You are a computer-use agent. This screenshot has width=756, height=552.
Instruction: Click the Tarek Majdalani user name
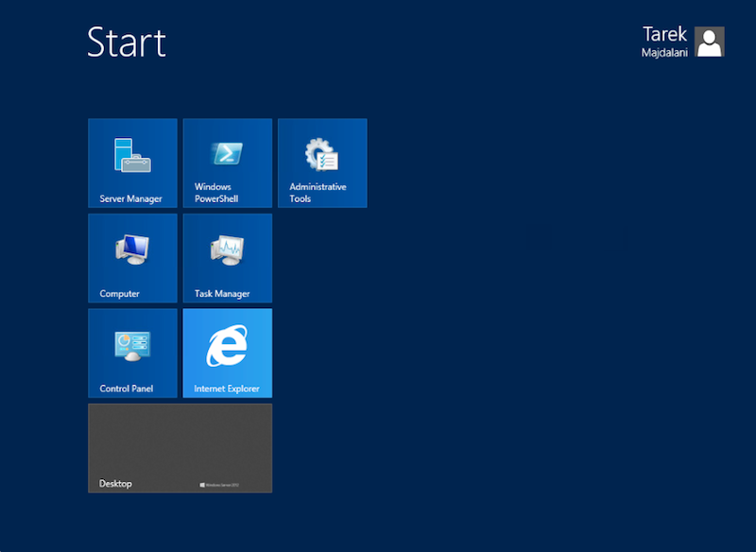[664, 42]
